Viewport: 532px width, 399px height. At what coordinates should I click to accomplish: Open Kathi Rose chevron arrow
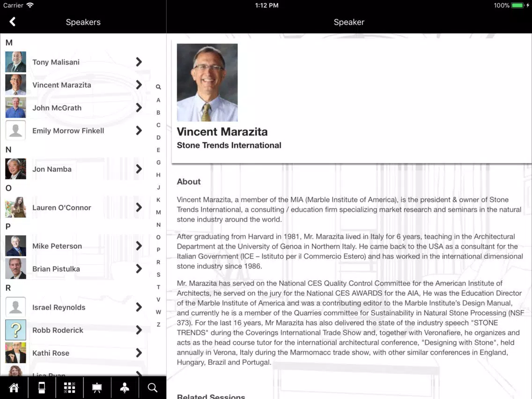tap(139, 353)
